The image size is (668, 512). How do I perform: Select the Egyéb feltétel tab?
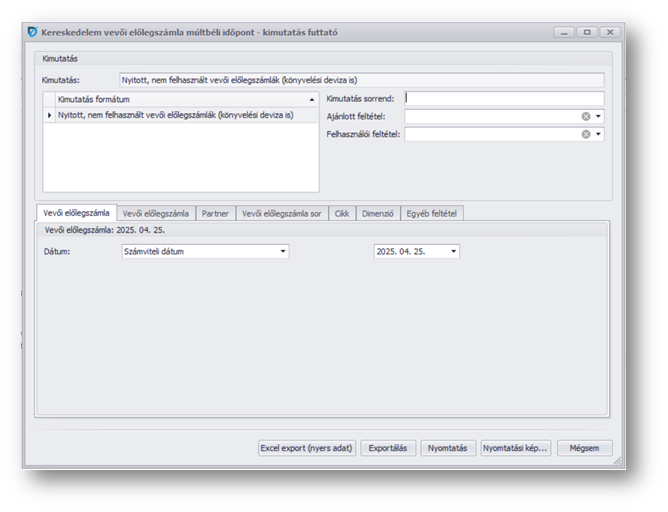click(x=431, y=213)
